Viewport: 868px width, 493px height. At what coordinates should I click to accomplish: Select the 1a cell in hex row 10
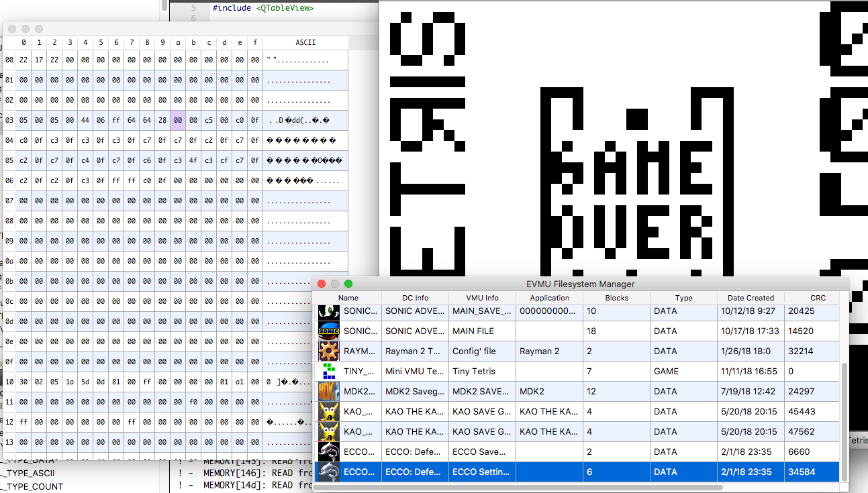(70, 382)
